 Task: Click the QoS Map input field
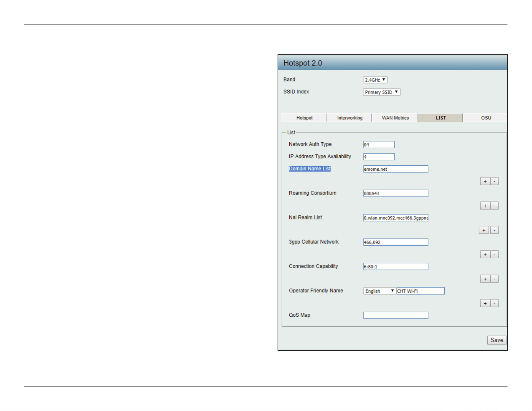pyautogui.click(x=396, y=315)
